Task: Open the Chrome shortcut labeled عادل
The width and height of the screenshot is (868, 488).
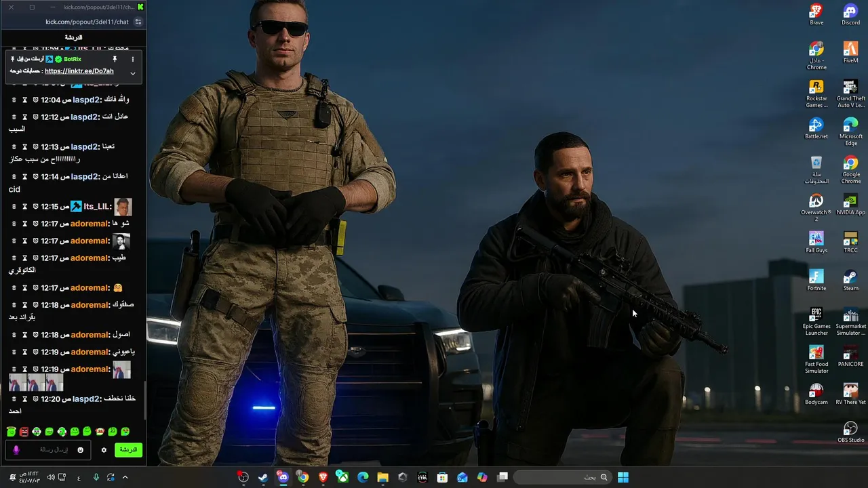Action: 816,56
